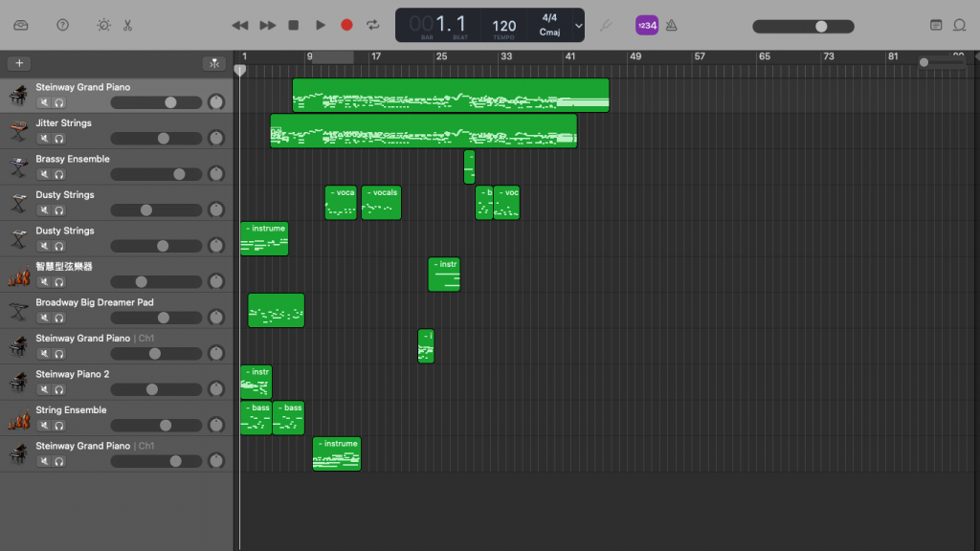Start playback with the Play button
This screenshot has width=980, height=551.
click(321, 25)
